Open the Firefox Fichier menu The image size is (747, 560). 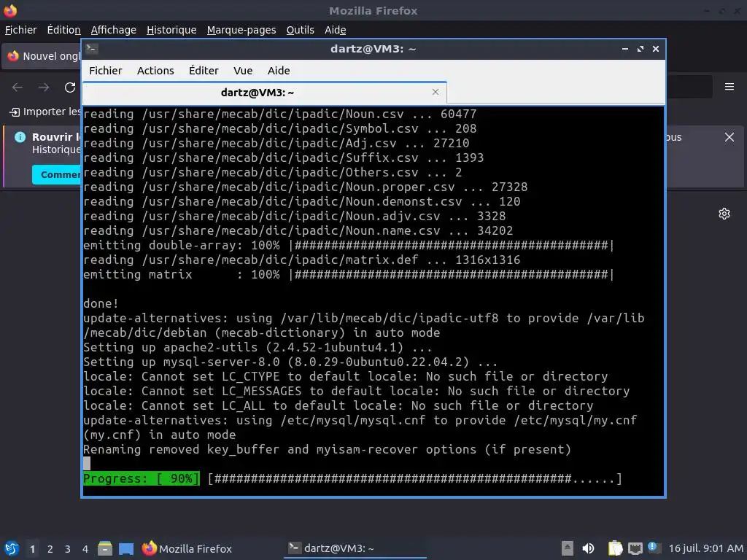tap(20, 30)
